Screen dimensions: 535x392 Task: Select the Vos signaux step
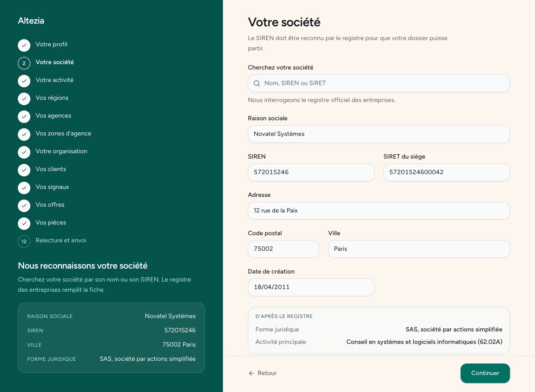pyautogui.click(x=52, y=187)
